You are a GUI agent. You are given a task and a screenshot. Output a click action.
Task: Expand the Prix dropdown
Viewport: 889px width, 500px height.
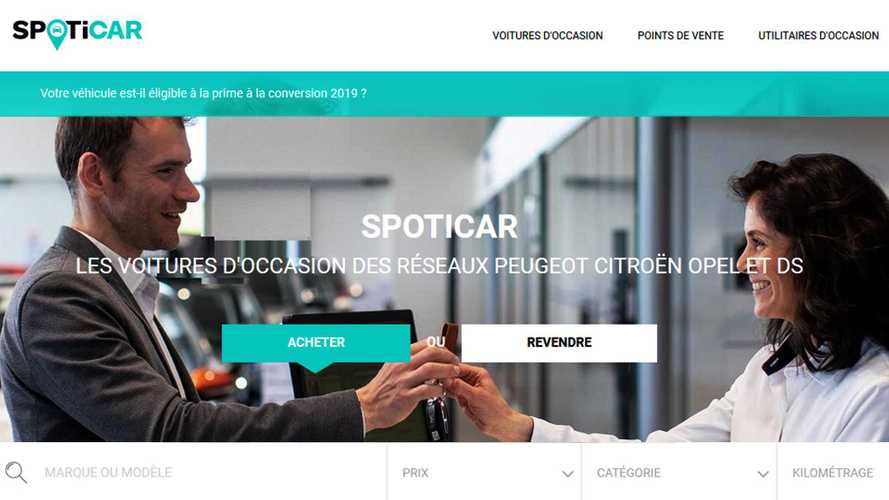click(485, 472)
